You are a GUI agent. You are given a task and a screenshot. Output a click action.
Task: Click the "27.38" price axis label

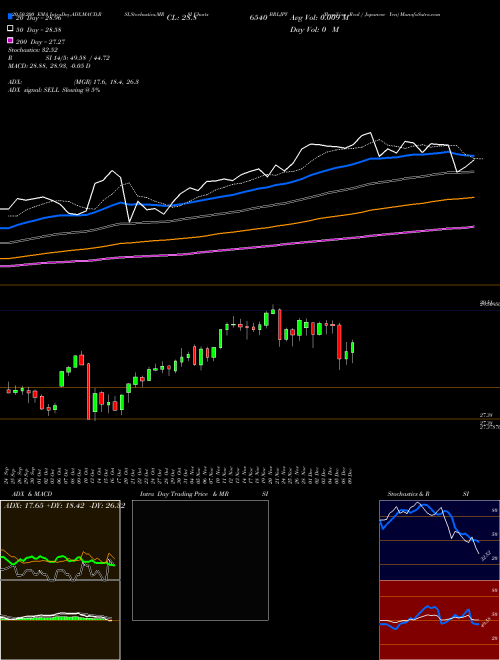point(486,415)
